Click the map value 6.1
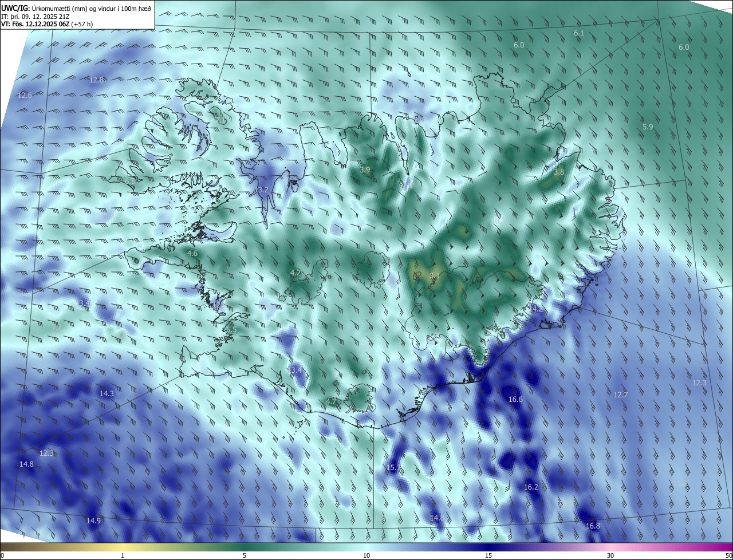The width and height of the screenshot is (733, 560). (579, 33)
